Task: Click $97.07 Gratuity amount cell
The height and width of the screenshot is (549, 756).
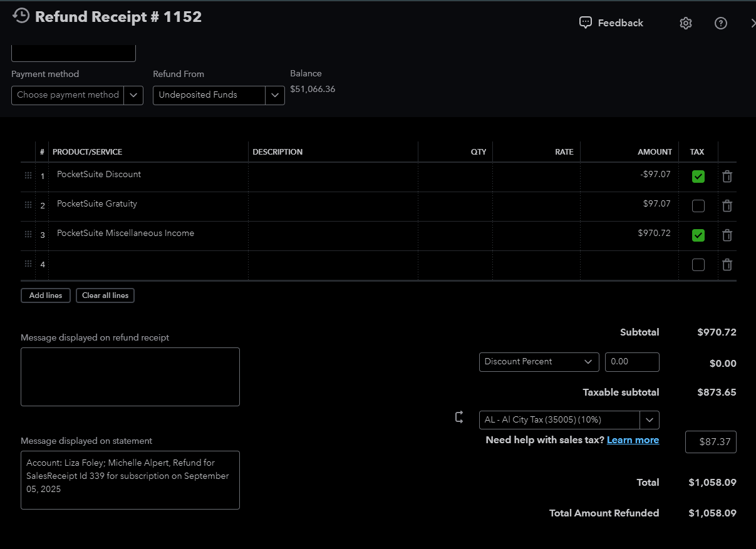Action: pos(629,206)
